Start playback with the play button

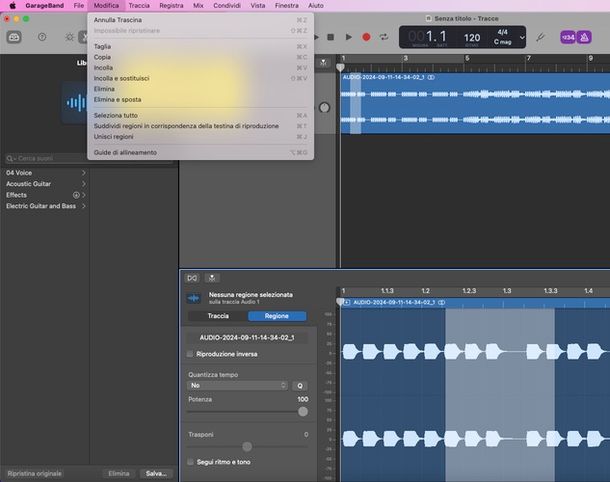click(349, 37)
